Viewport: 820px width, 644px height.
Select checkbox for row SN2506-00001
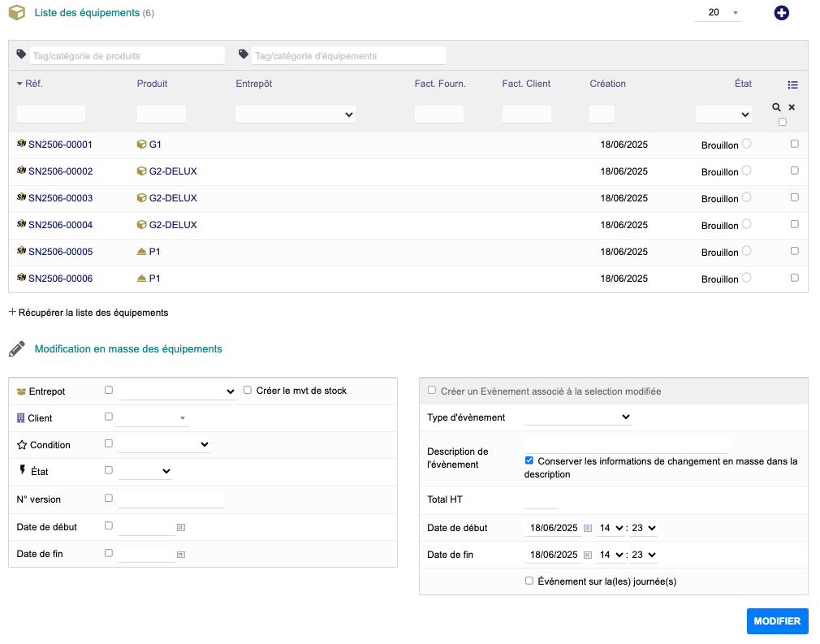click(x=794, y=144)
